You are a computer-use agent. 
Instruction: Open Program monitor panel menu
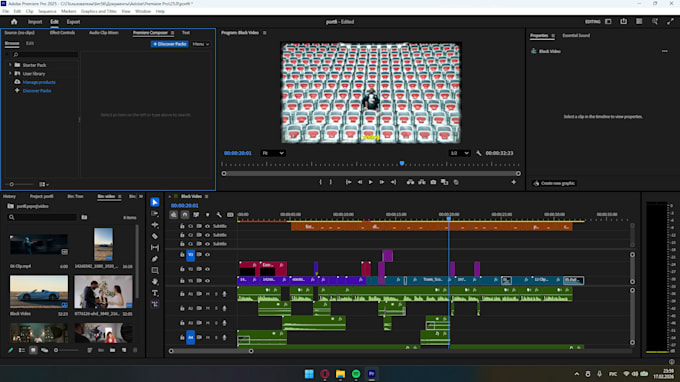pyautogui.click(x=265, y=33)
